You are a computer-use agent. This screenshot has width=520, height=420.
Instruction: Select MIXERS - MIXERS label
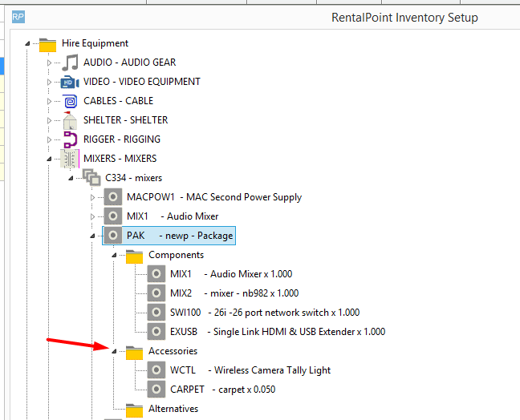pyautogui.click(x=120, y=159)
